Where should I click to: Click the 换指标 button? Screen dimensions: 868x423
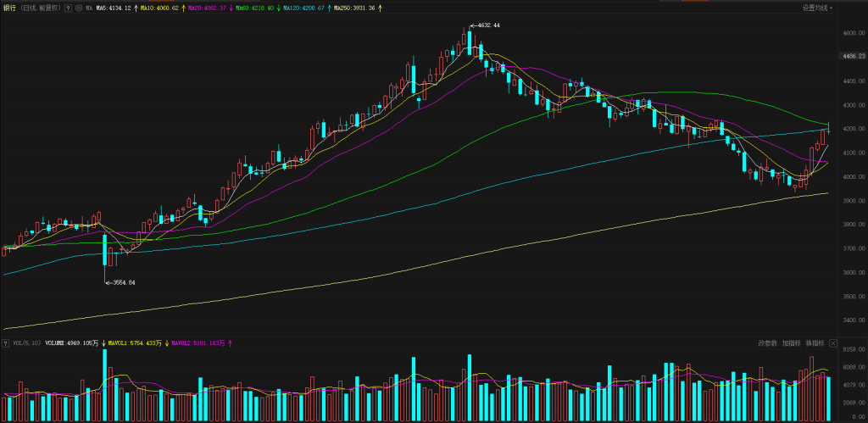815,343
